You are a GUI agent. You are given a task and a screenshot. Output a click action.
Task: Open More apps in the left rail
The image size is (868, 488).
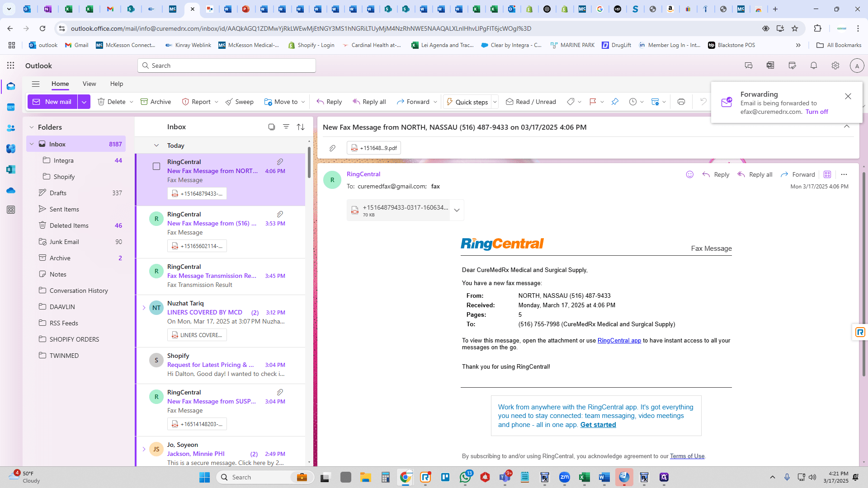pos(11,210)
